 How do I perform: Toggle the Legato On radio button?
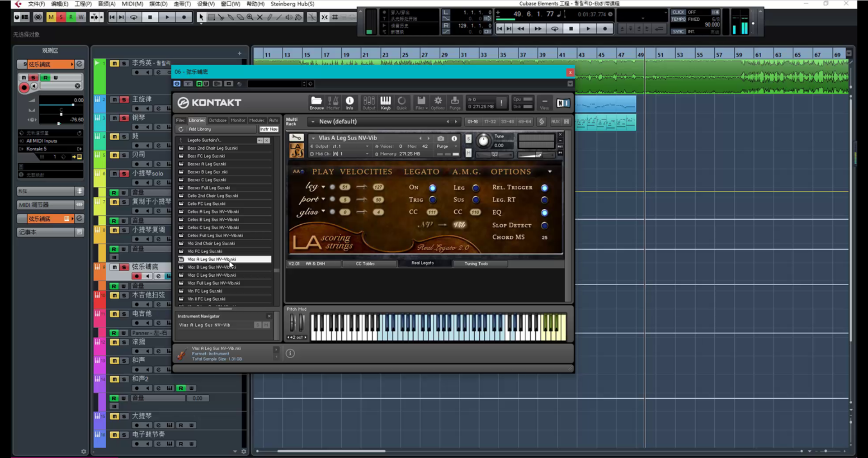pyautogui.click(x=433, y=188)
